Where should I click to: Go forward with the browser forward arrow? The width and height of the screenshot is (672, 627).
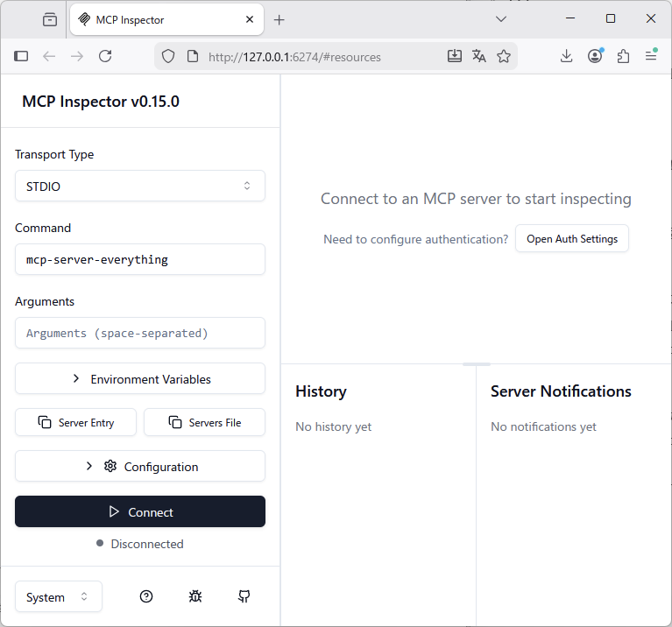[x=77, y=56]
